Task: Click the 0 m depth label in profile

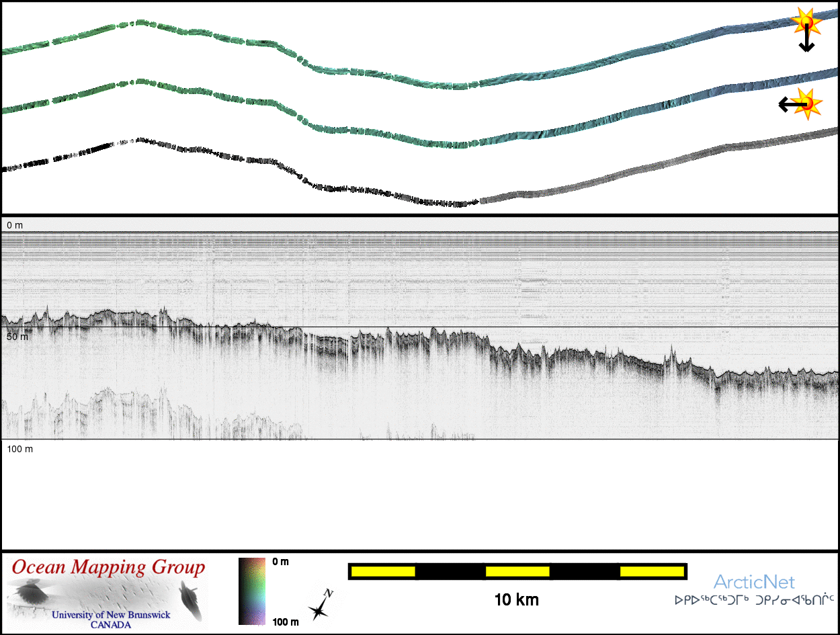Action: tap(15, 225)
